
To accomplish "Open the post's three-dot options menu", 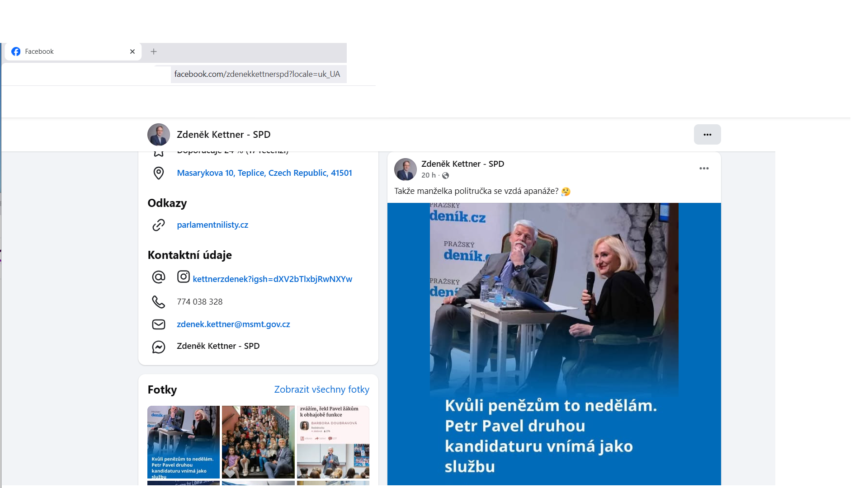I will (x=703, y=169).
